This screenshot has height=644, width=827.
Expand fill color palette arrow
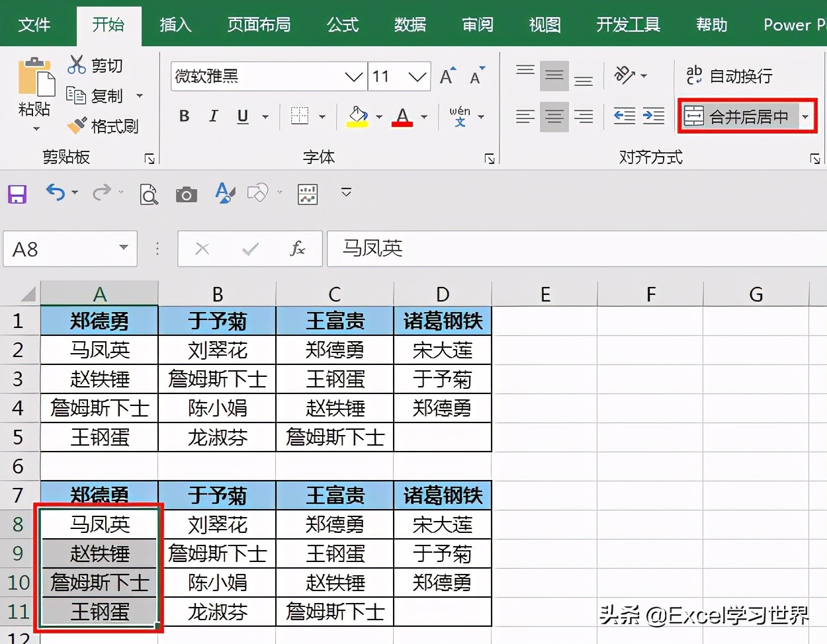379,117
